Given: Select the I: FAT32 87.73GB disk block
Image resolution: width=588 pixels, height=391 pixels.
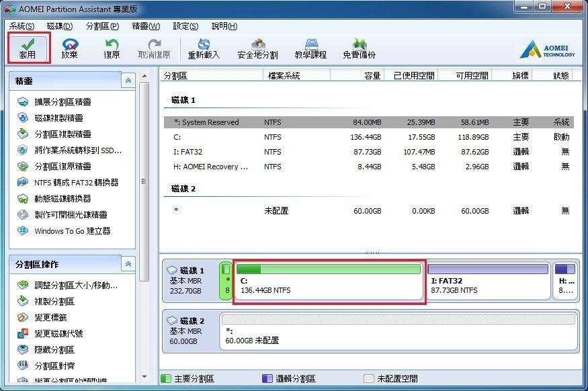Looking at the screenshot, I should tap(489, 281).
